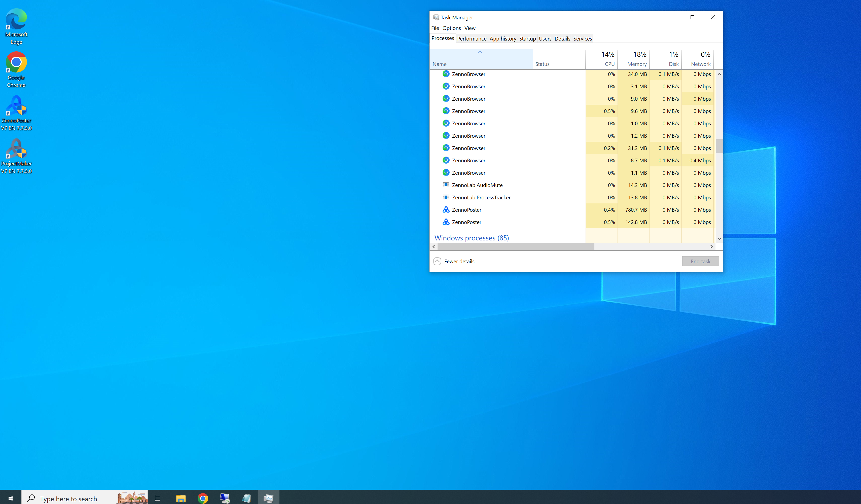Click the ZennoBrowser icon in the 9.0 MB row

click(446, 98)
